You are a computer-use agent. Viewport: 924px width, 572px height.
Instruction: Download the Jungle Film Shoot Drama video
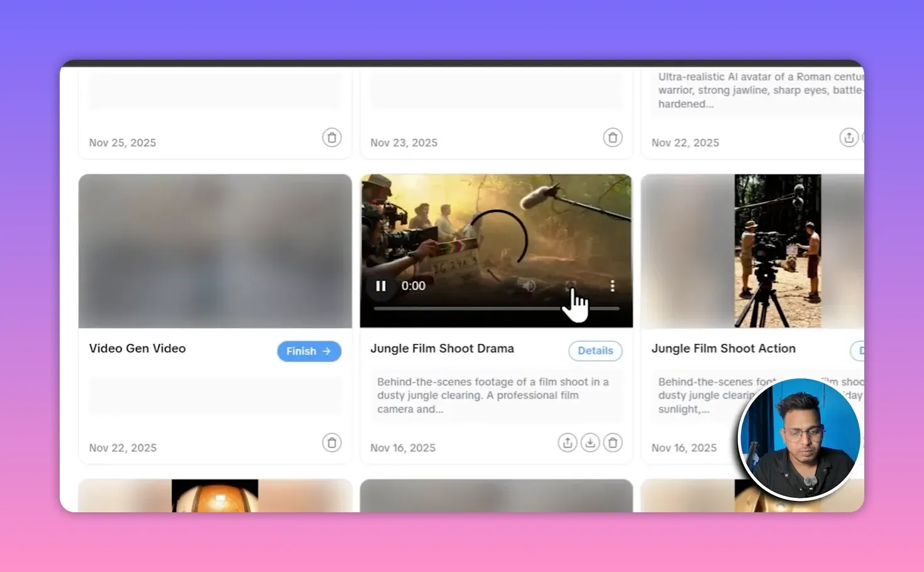[x=590, y=443]
